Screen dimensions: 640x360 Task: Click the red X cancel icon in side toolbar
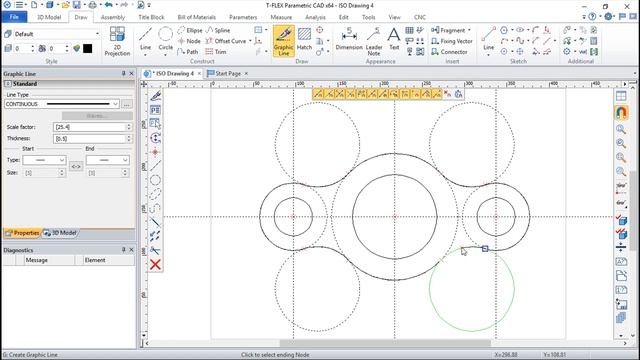(x=155, y=264)
